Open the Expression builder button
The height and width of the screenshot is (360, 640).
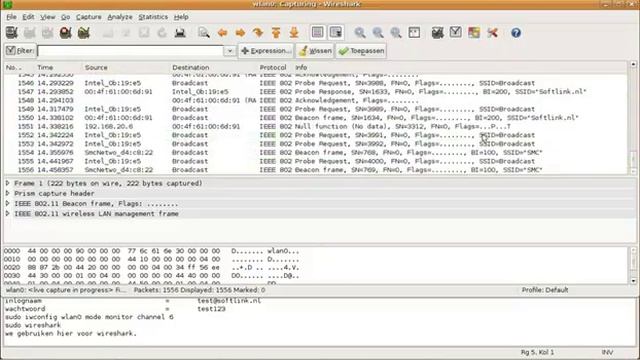click(x=266, y=51)
